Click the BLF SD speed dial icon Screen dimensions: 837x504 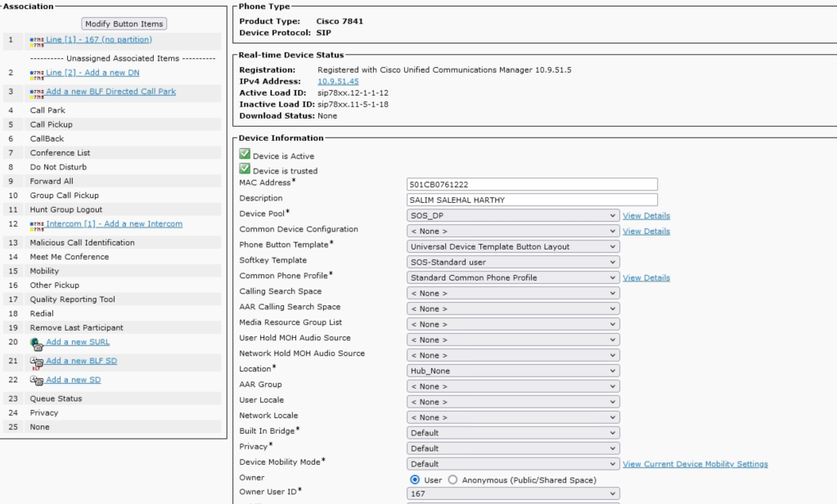pyautogui.click(x=37, y=362)
